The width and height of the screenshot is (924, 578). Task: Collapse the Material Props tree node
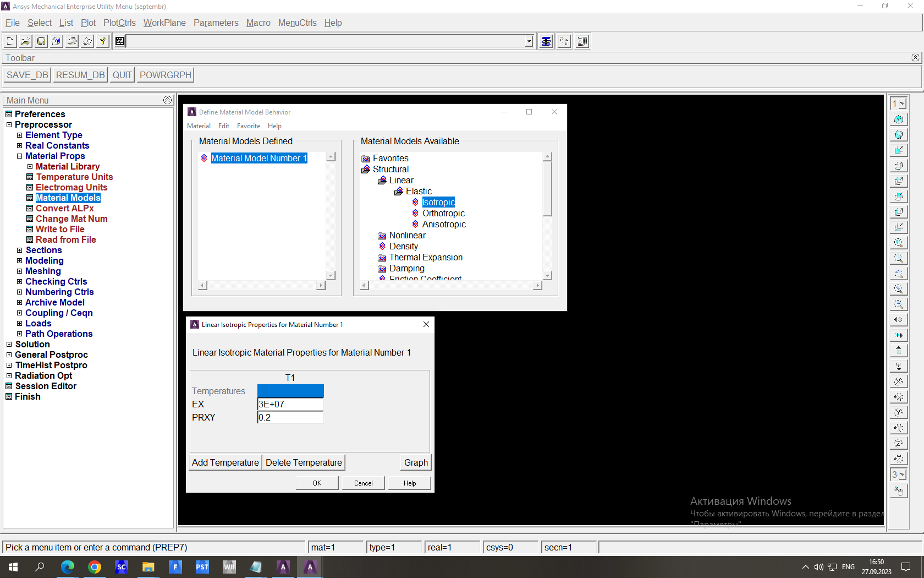pos(20,156)
